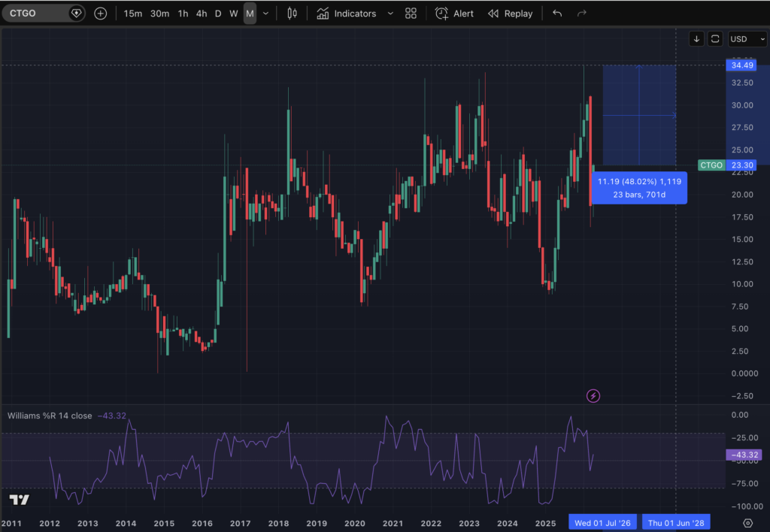Expand the USD currency dropdown
The height and width of the screenshot is (532, 770).
coord(747,39)
